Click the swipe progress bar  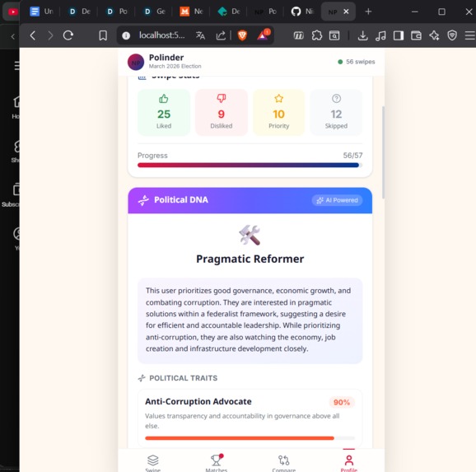coord(250,166)
